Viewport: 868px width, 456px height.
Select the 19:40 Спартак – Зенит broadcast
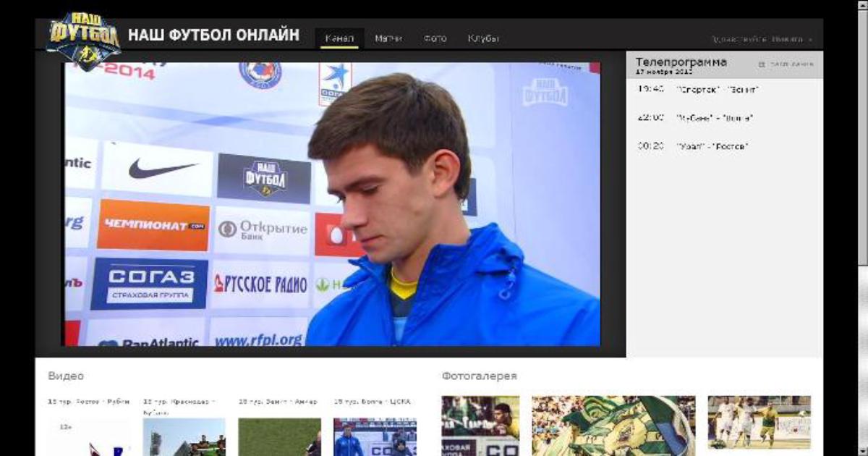(x=698, y=90)
